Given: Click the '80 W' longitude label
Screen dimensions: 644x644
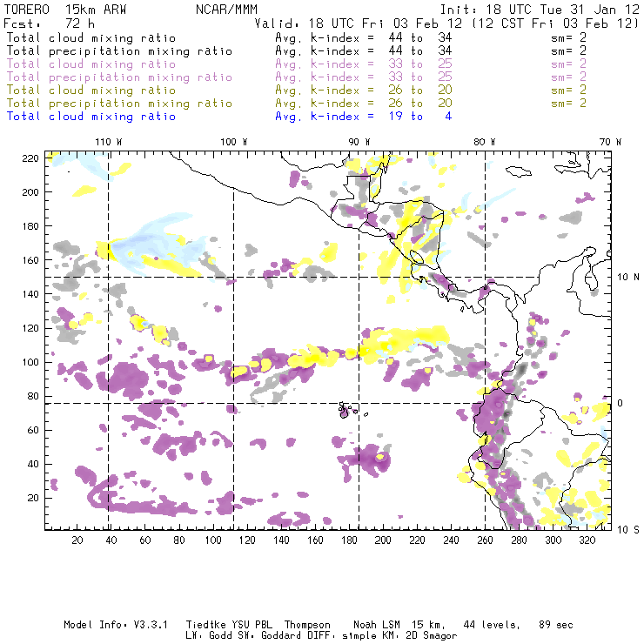Looking at the screenshot, I should pos(484,142).
